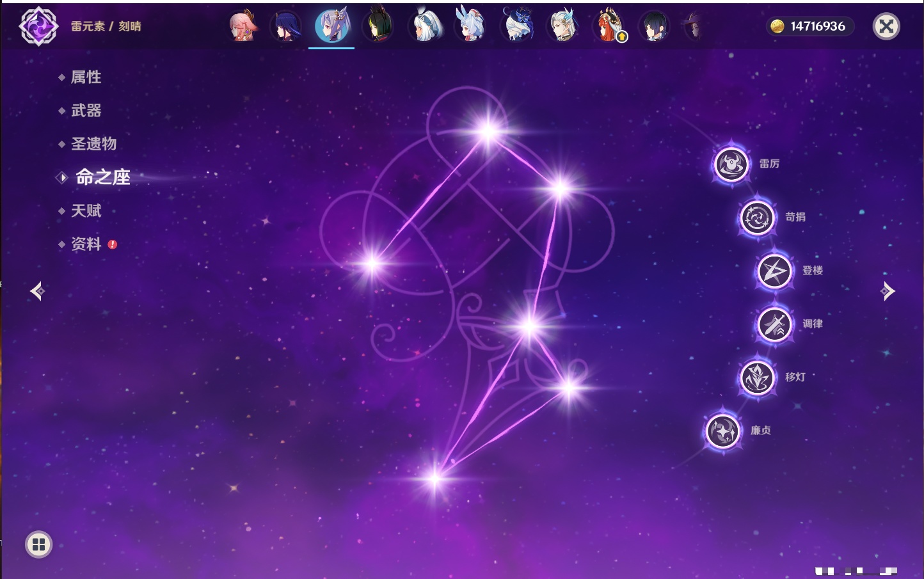Screen dimensions: 924x579
Task: Open the 苛捐 constellation node
Action: click(x=757, y=218)
